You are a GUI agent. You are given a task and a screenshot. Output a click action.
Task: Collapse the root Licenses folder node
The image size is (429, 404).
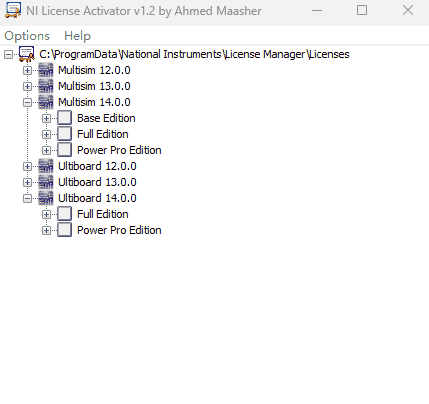click(x=9, y=54)
